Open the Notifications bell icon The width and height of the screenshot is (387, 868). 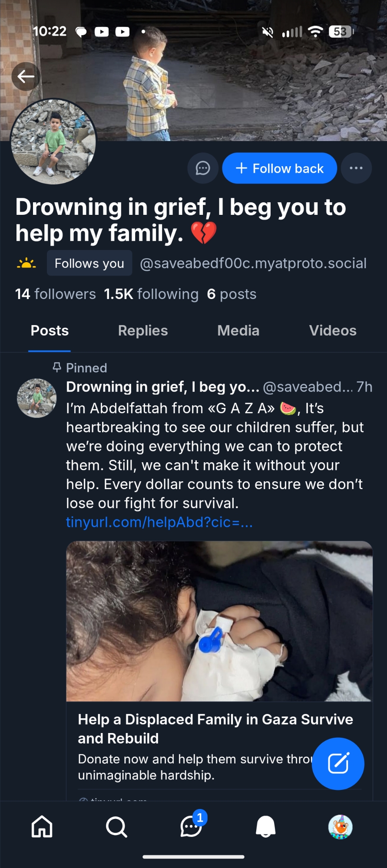click(265, 826)
